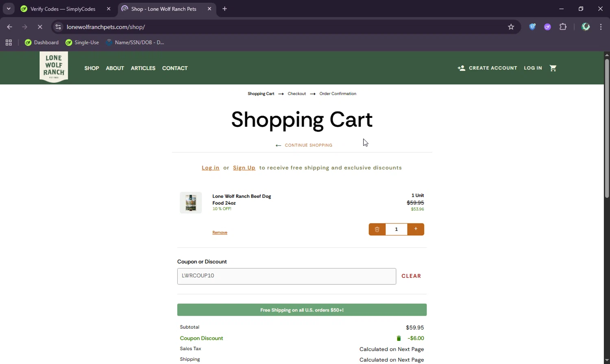Click the orange 'Log in' link
610x364 pixels.
tap(211, 168)
